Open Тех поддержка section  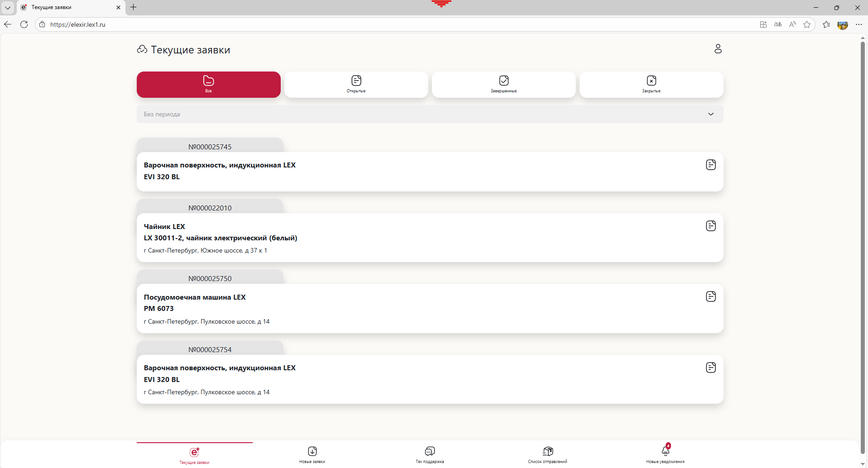click(x=430, y=454)
